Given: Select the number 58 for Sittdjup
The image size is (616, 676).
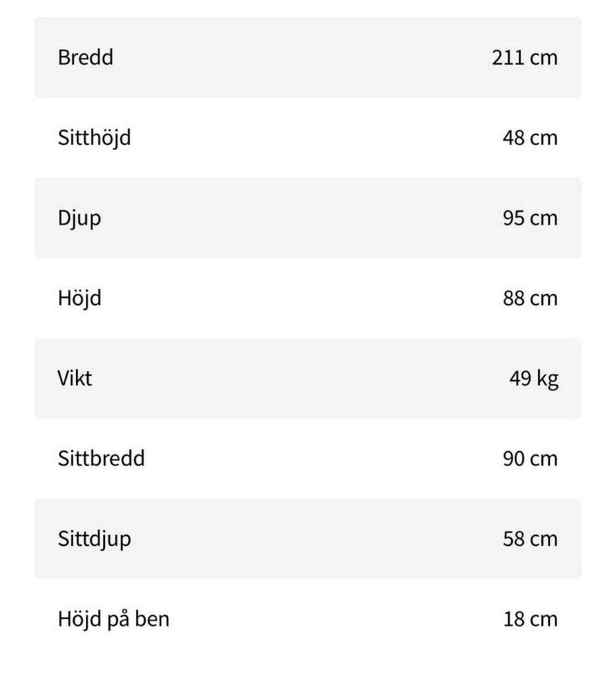Looking at the screenshot, I should tap(514, 539).
